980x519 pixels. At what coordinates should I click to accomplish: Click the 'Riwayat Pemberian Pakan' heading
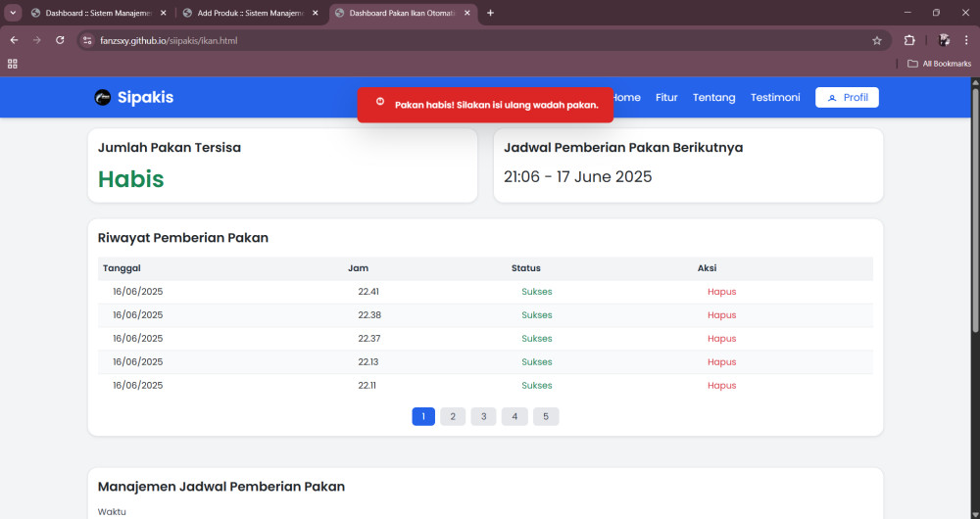tap(183, 238)
